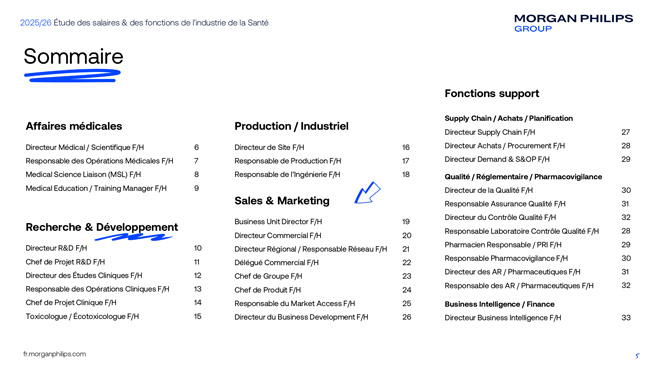Screen dimensions: 660x370
Task: Open Responsable des Opérations Médicales F/H entry
Action: (x=99, y=161)
